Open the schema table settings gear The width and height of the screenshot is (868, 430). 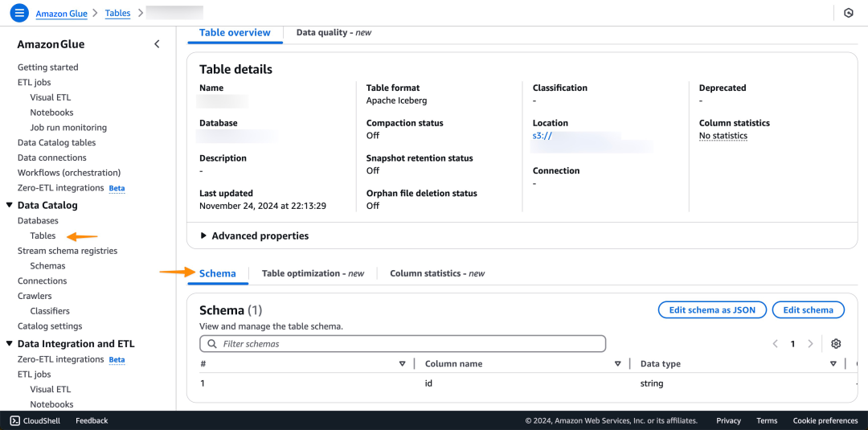coord(836,344)
